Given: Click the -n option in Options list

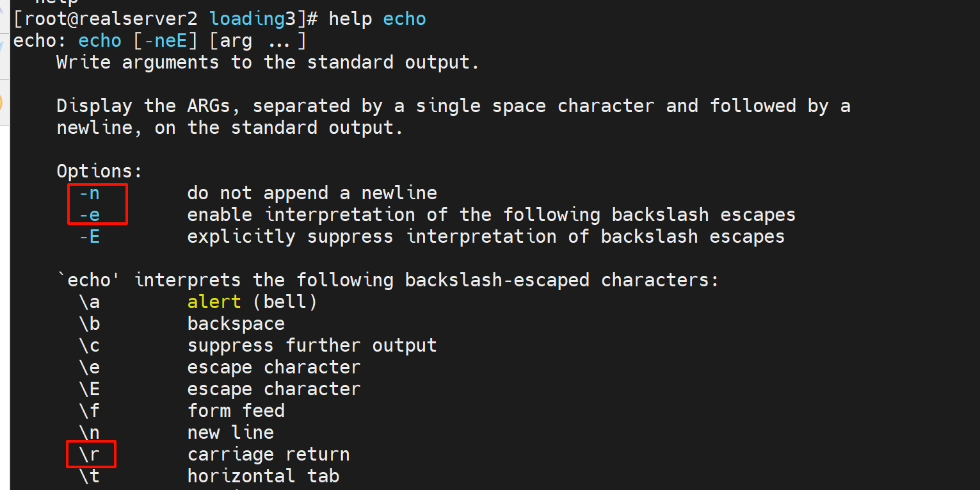Looking at the screenshot, I should pos(90,193).
